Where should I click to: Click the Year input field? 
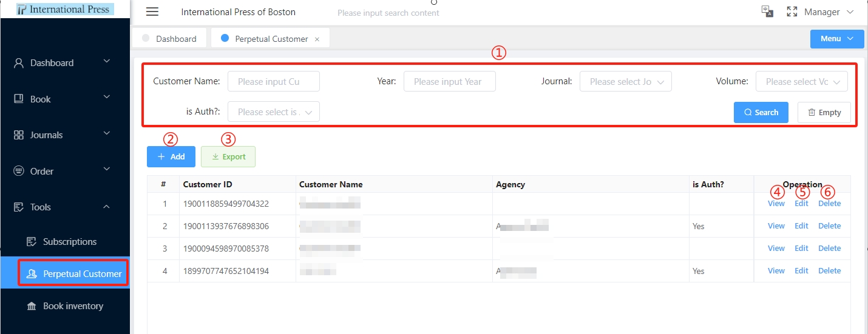pos(450,81)
